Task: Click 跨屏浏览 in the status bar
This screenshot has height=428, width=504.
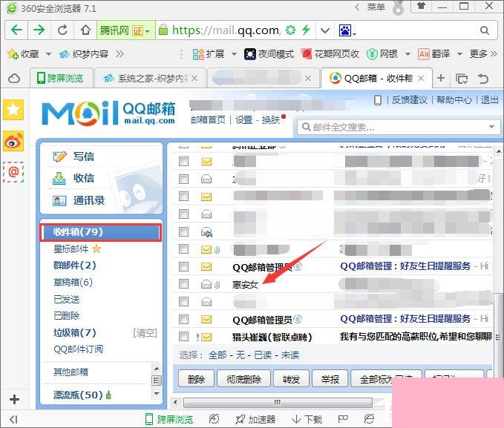Action: (x=168, y=419)
